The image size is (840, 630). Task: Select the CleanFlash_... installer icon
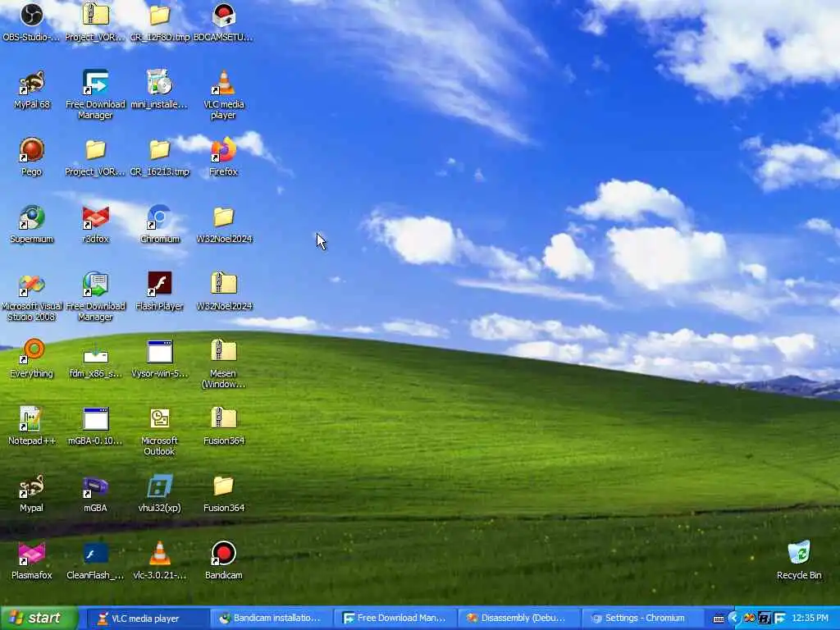pos(95,561)
